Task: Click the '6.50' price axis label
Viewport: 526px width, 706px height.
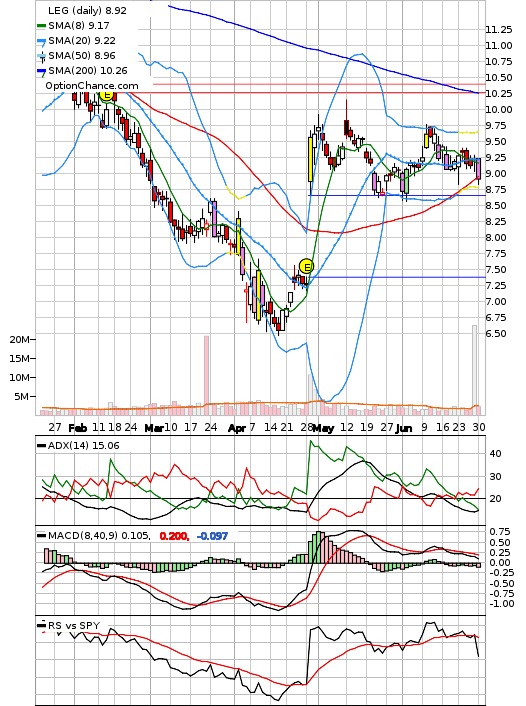Action: point(496,334)
